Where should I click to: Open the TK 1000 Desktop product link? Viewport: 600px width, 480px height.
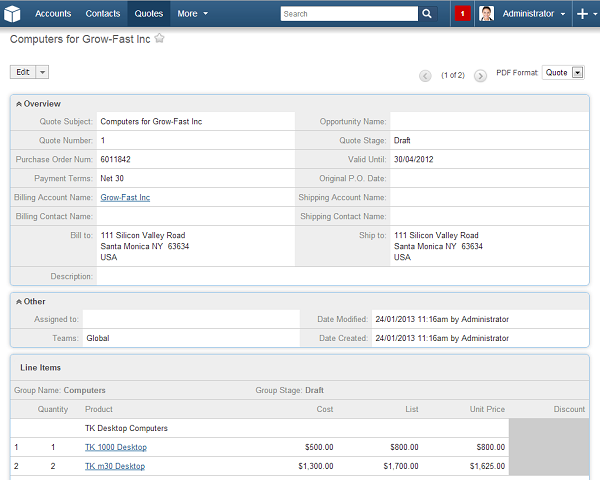click(115, 447)
